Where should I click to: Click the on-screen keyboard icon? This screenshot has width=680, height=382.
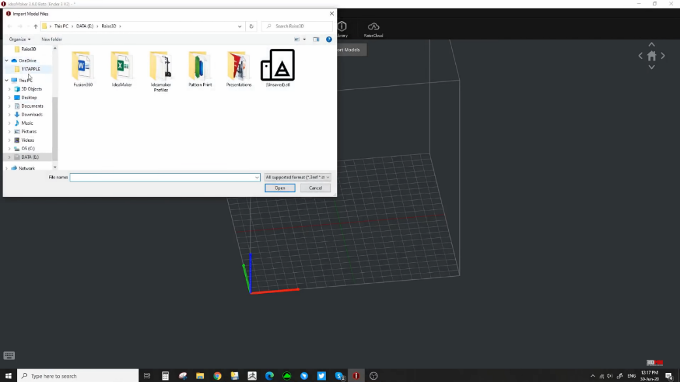(x=9, y=356)
